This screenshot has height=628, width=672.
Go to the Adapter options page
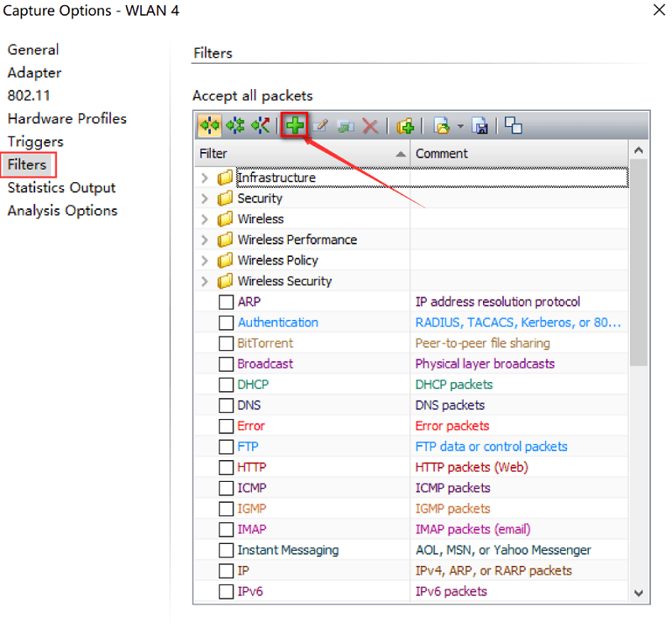click(x=34, y=73)
